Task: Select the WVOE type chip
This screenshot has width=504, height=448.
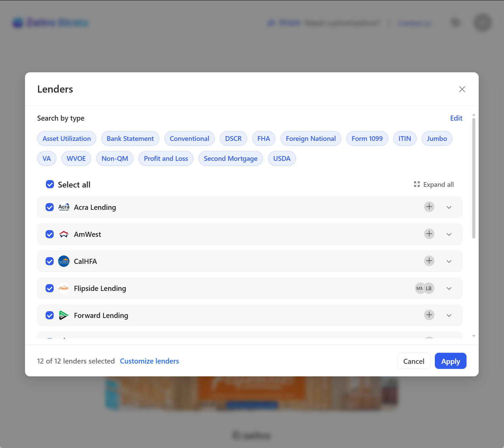Action: (76, 158)
